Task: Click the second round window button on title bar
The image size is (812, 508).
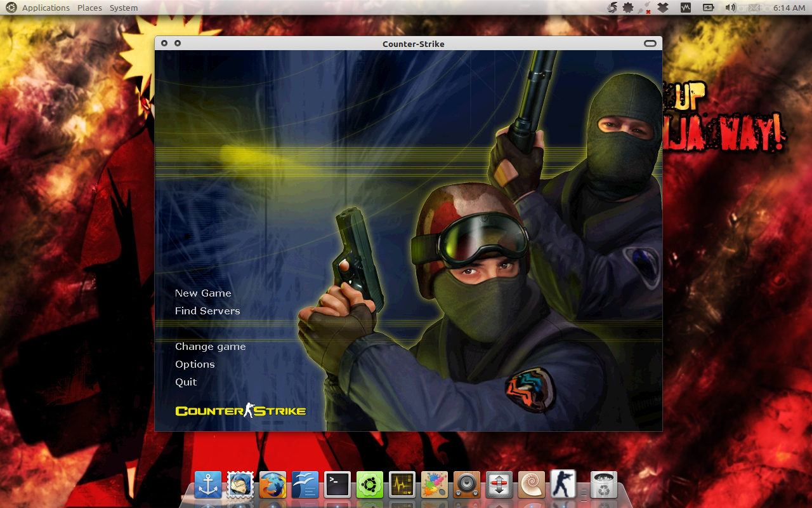Action: (178, 43)
